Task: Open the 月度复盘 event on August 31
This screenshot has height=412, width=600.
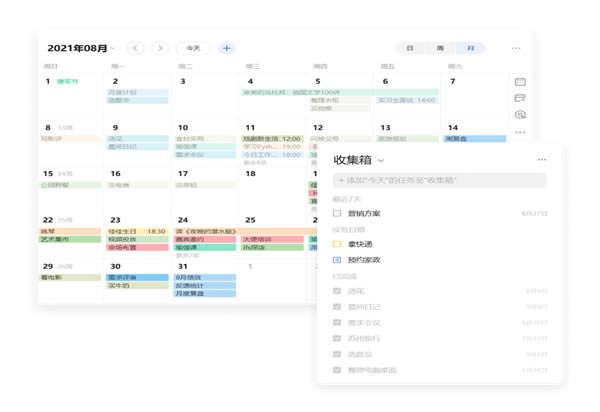Action: 205,293
